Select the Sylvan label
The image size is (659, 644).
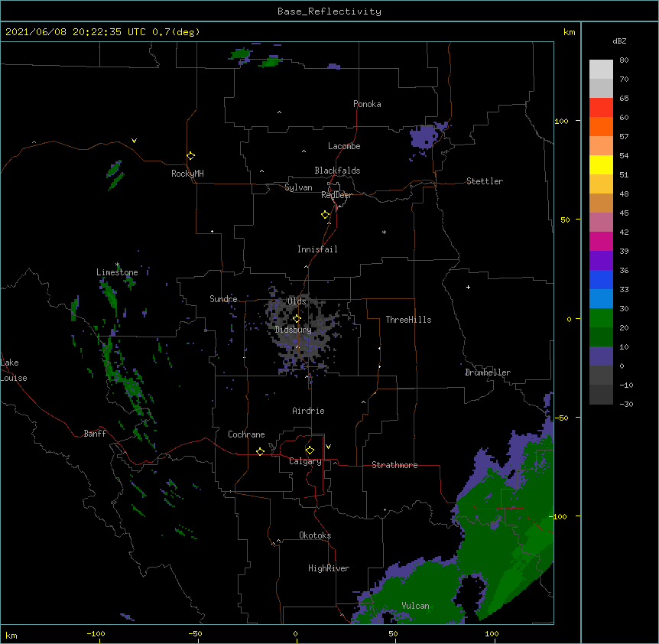point(298,187)
